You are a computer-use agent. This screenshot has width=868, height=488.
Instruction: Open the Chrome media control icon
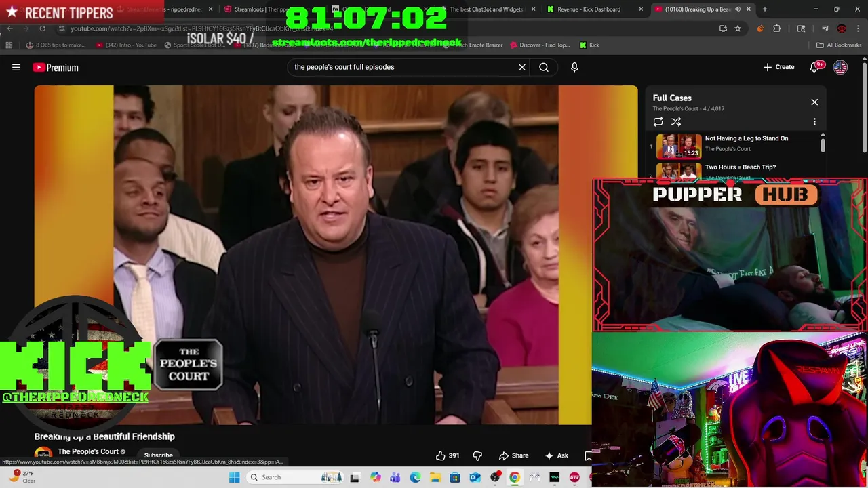pyautogui.click(x=825, y=28)
